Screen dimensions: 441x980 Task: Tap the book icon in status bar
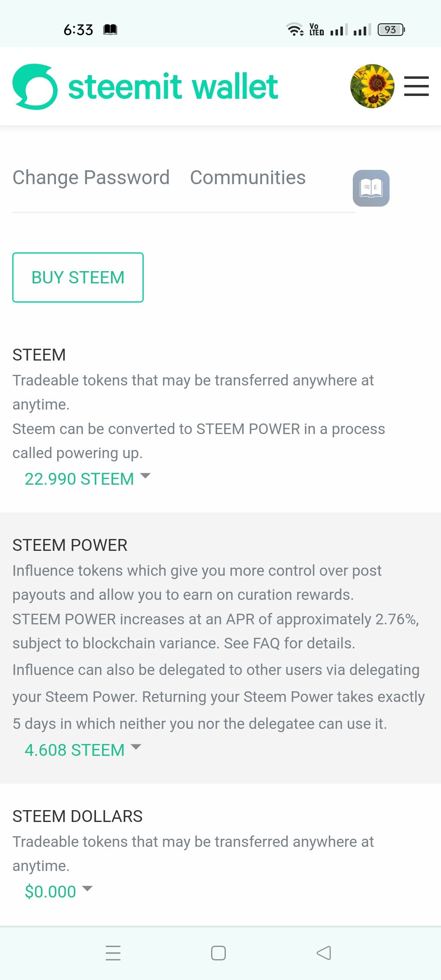110,30
